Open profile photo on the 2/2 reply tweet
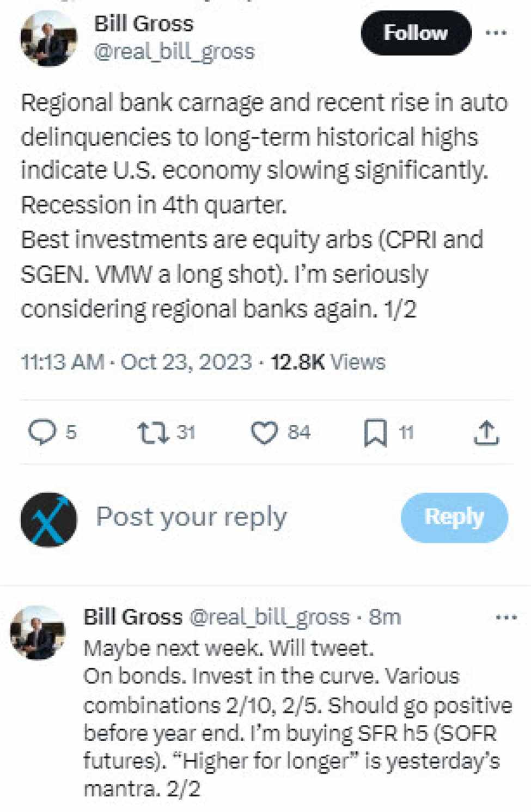 coord(38,633)
